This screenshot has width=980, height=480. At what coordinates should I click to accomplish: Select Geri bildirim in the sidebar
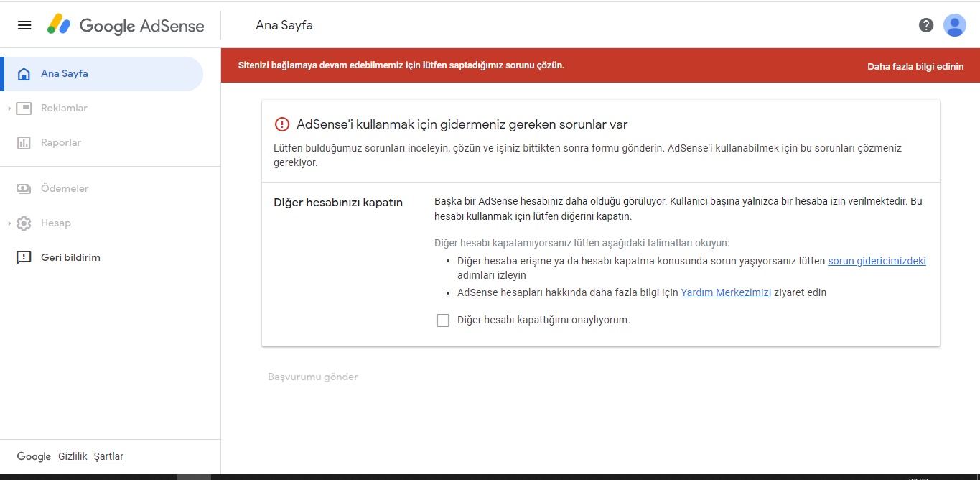pyautogui.click(x=102, y=258)
